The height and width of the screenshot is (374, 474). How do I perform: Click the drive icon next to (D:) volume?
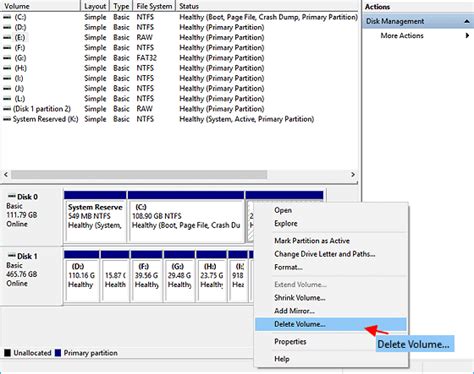click(x=7, y=27)
